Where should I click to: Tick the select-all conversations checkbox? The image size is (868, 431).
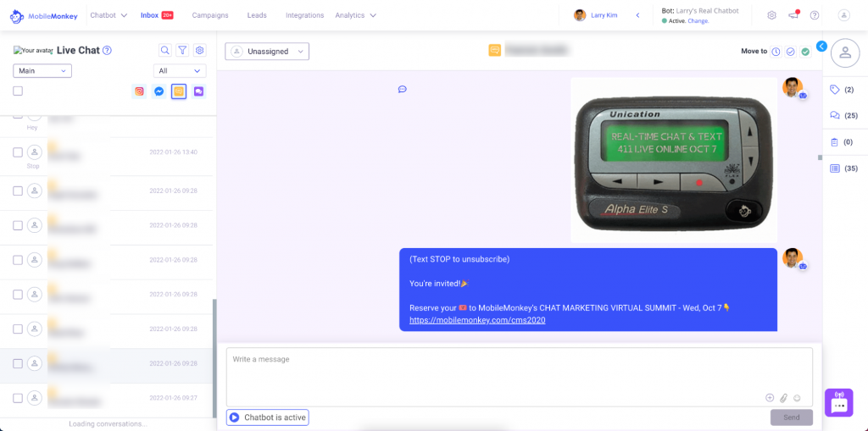click(x=18, y=91)
